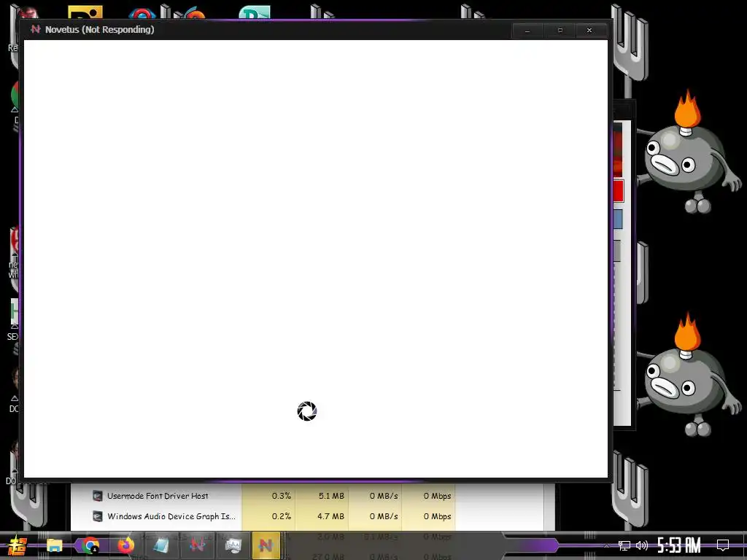Click the 5.1 MB memory value
Viewport: 747px width, 560px height.
click(331, 496)
